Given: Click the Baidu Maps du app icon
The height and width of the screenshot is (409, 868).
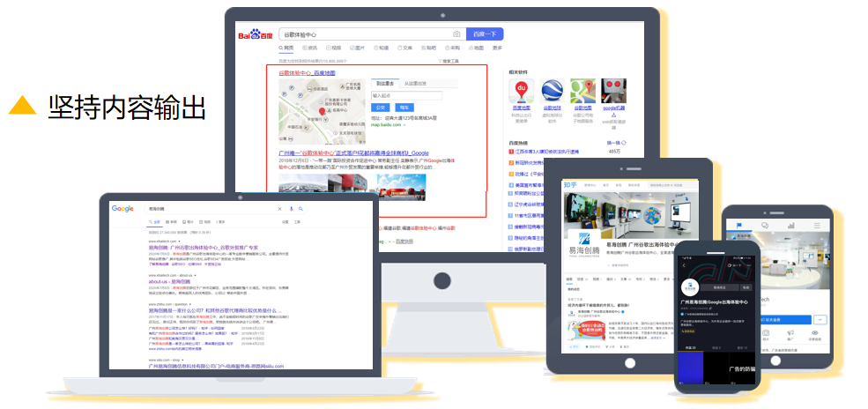Looking at the screenshot, I should pos(522,90).
